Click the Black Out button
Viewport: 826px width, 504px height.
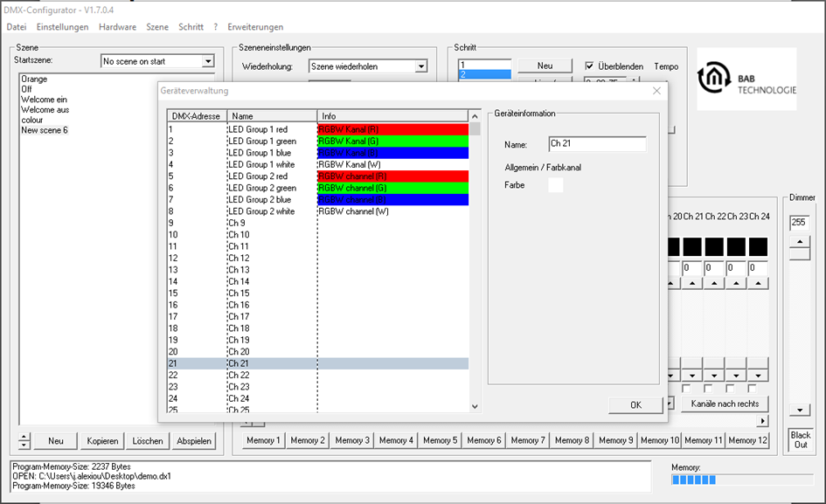pos(800,439)
